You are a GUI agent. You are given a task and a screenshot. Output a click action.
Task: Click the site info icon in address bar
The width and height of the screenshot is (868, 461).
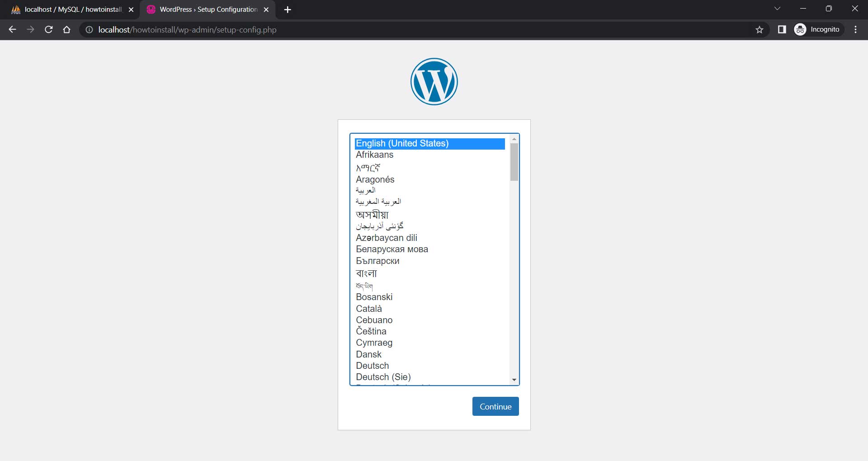(x=89, y=30)
